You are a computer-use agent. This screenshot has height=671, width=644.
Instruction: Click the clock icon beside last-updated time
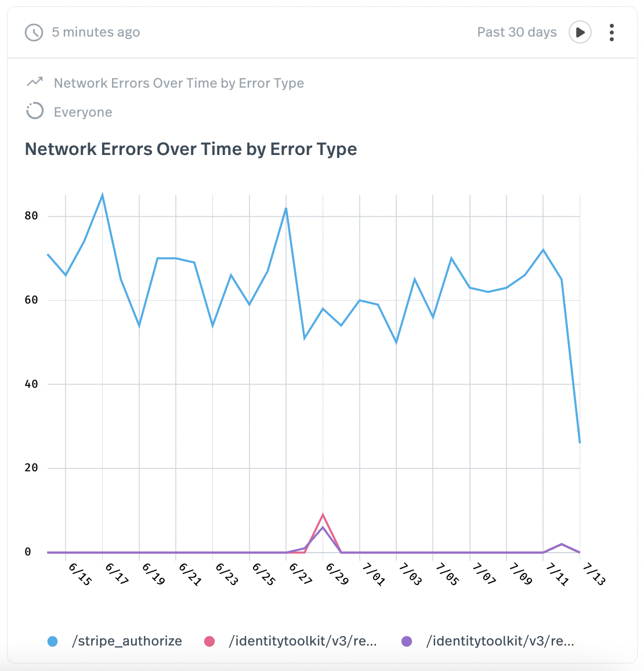tap(34, 33)
